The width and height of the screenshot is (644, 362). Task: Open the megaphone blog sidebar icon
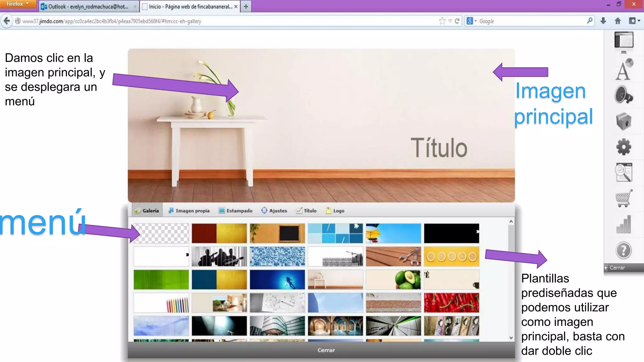pyautogui.click(x=624, y=95)
